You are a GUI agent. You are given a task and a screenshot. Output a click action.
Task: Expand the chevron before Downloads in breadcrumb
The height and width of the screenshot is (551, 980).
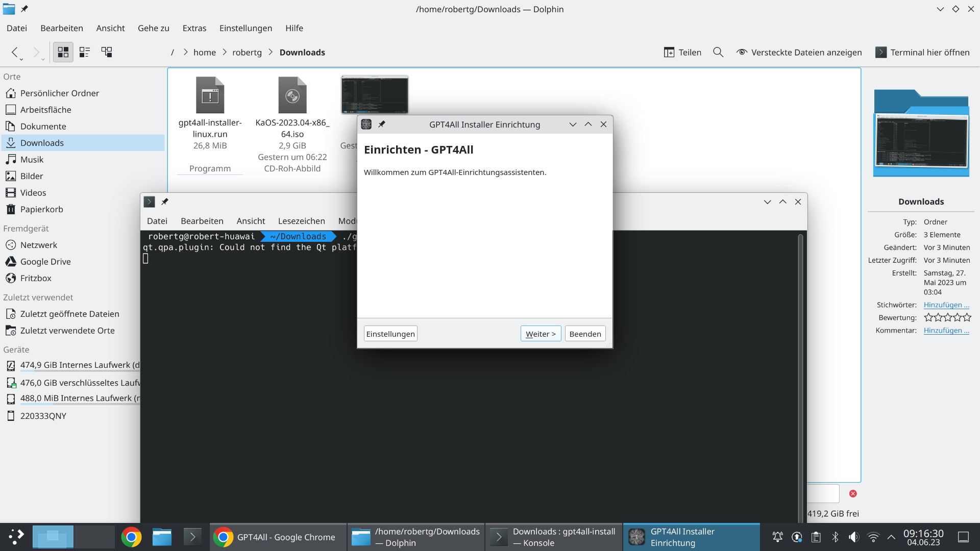[271, 52]
